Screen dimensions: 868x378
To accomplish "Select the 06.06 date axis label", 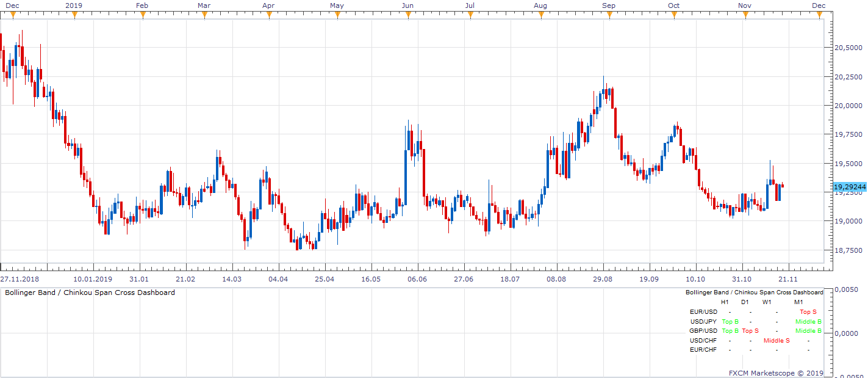I will coord(417,278).
